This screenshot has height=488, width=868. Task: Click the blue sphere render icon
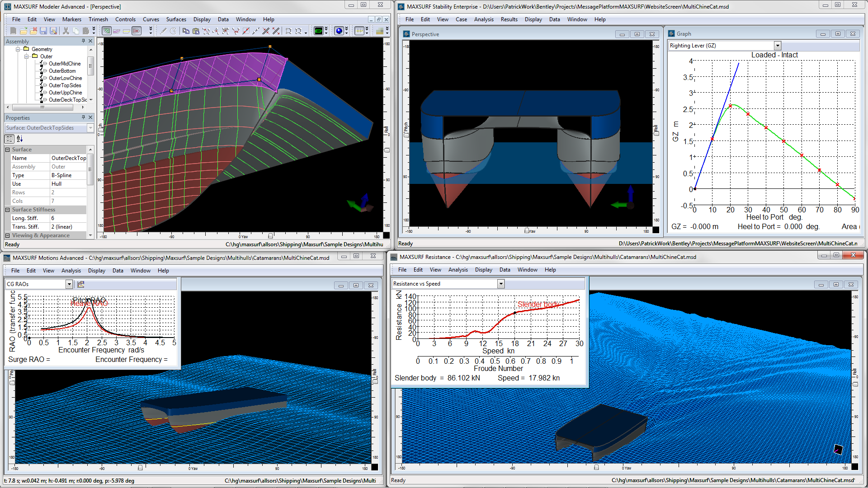click(x=339, y=31)
